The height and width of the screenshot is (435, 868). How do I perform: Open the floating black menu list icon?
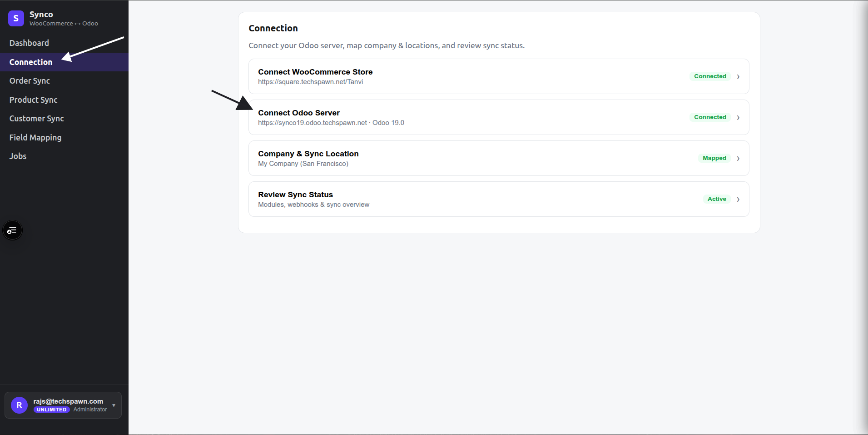point(12,230)
